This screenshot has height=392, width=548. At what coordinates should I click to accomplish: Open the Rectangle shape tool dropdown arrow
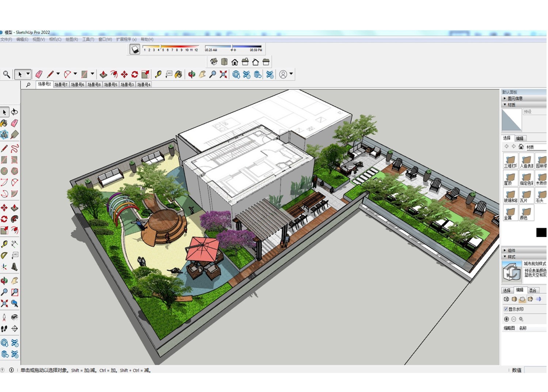pos(92,74)
